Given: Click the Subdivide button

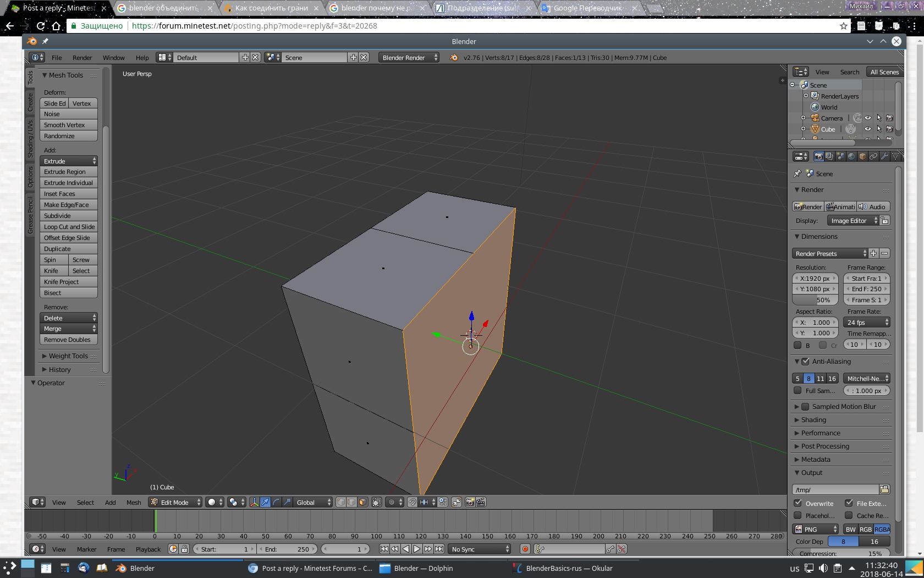Looking at the screenshot, I should (69, 216).
